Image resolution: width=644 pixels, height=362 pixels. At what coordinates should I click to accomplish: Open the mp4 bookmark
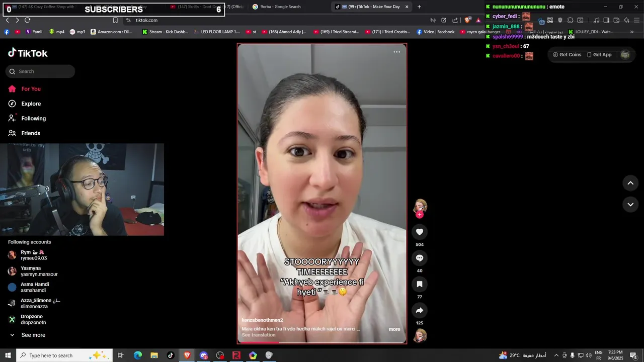click(57, 32)
